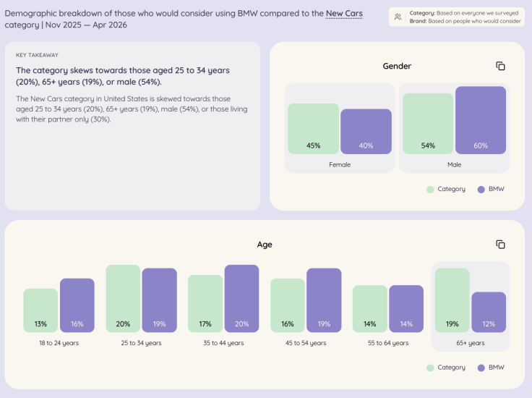532x398 pixels.
Task: Select the Female 40% BMW bar
Action: pos(366,132)
